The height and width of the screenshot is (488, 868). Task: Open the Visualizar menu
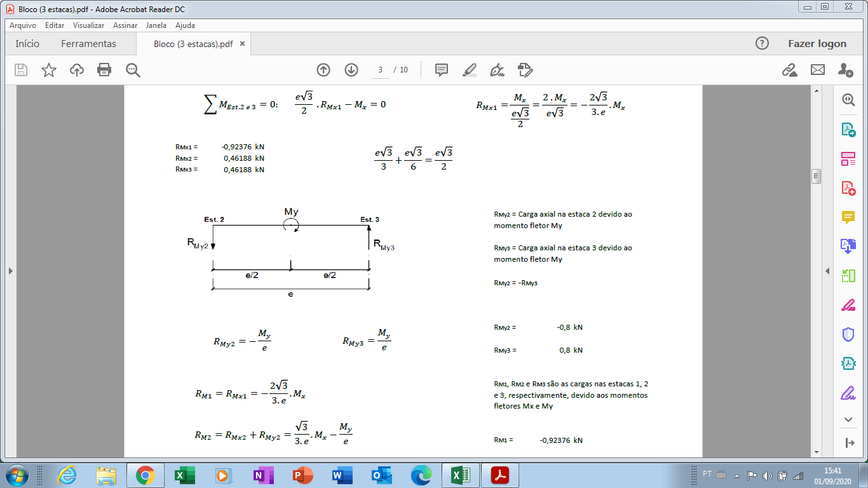(89, 25)
